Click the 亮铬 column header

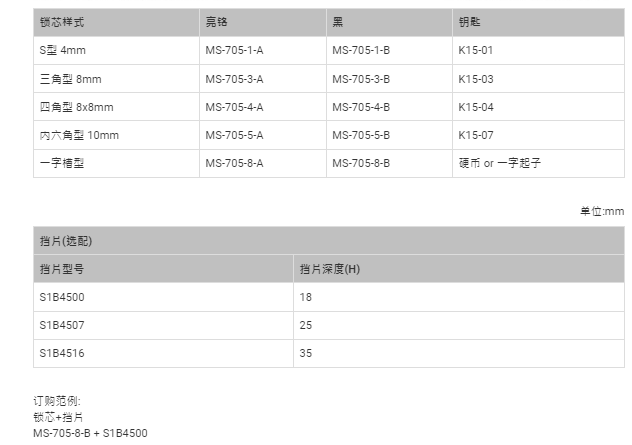(216, 22)
